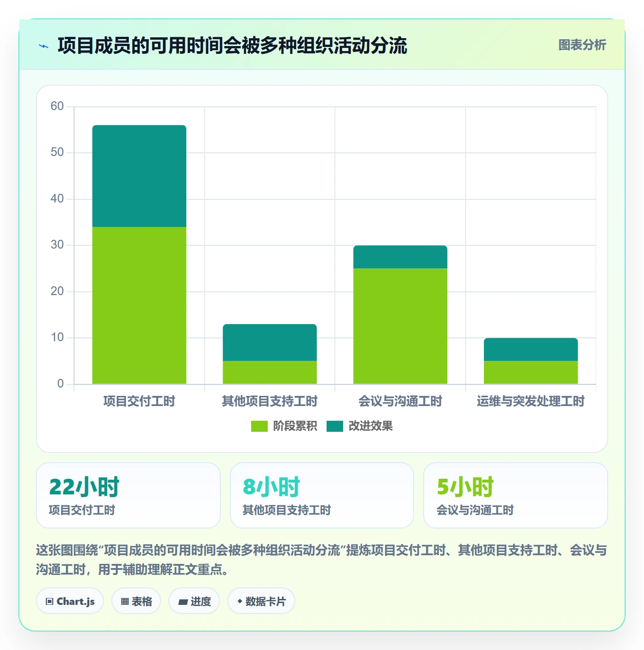
Task: Open the 5小时 会议与沟通工时 data card
Action: [x=516, y=495]
